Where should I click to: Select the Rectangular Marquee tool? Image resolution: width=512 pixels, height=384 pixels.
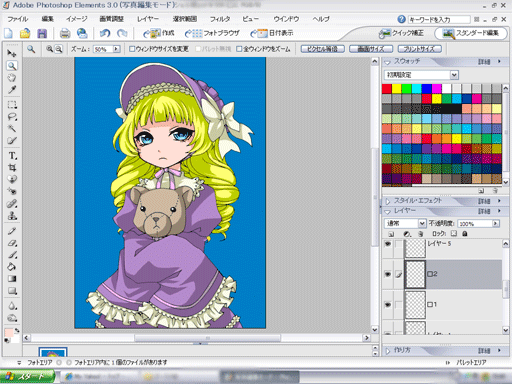click(x=12, y=105)
